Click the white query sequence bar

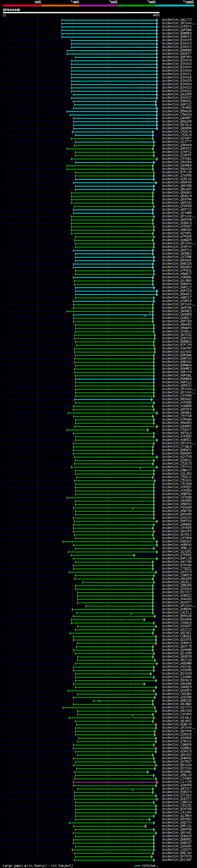click(81, 12)
